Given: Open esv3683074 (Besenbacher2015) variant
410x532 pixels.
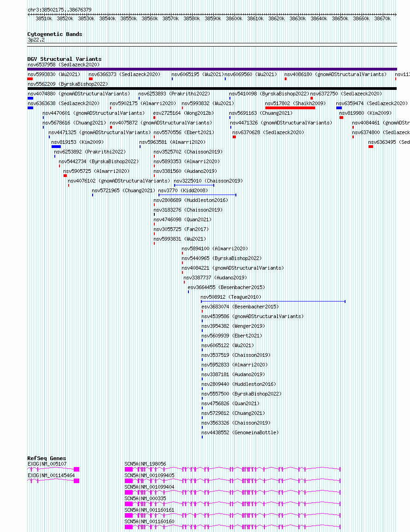Looking at the screenshot, I should coord(240,307).
